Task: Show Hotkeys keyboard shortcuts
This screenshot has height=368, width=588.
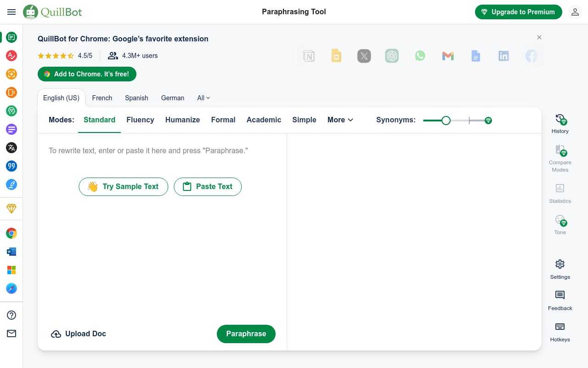Action: (x=560, y=332)
